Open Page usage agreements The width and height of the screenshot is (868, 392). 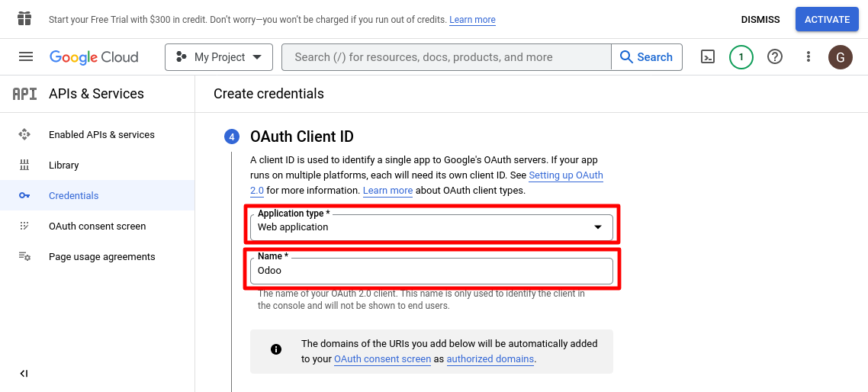[101, 257]
